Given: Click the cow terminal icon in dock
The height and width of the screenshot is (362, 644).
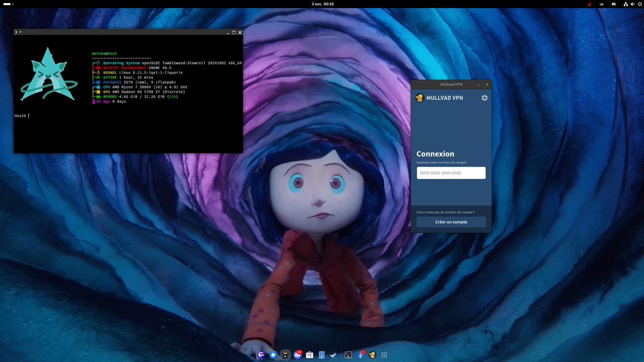Looking at the screenshot, I should [285, 354].
